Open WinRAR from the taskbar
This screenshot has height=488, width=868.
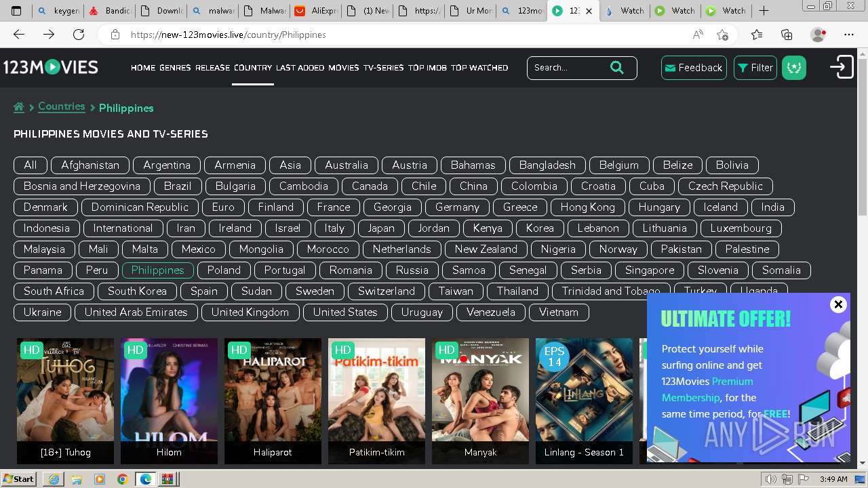[167, 479]
